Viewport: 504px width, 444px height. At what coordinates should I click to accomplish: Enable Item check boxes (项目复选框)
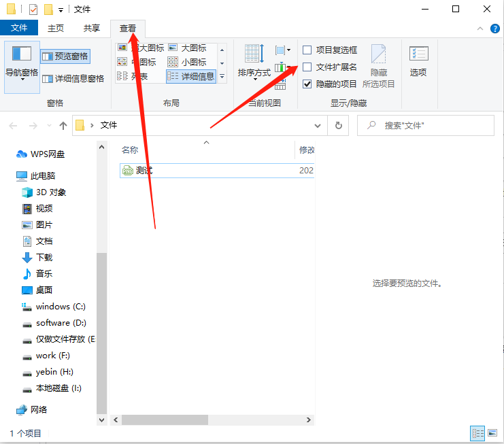(330, 50)
